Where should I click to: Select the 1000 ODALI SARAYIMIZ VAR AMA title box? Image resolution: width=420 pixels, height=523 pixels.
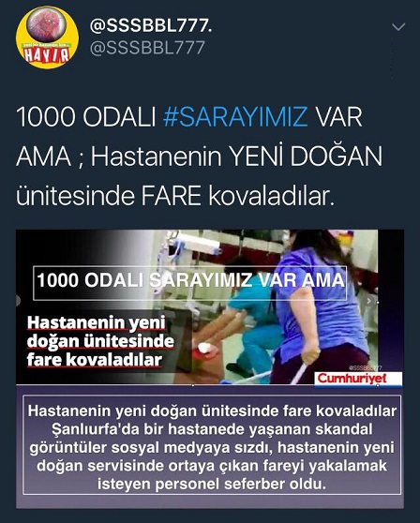(x=189, y=283)
